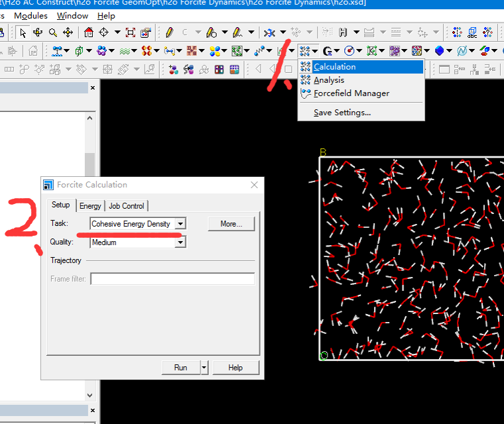The width and height of the screenshot is (504, 424).
Task: Switch to the Job Control tab
Action: click(x=126, y=206)
